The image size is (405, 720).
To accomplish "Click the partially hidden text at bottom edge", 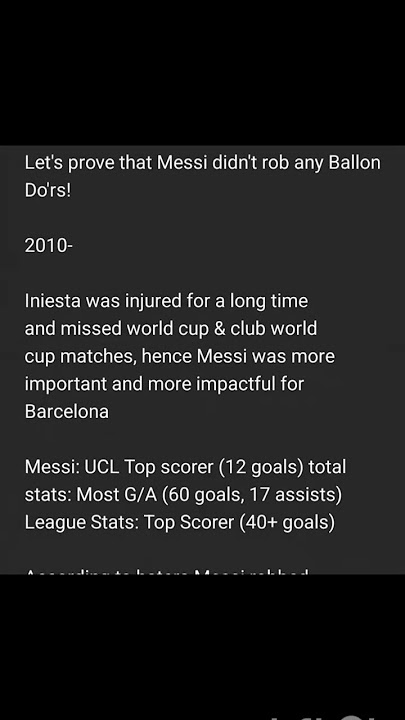I will click(166, 571).
